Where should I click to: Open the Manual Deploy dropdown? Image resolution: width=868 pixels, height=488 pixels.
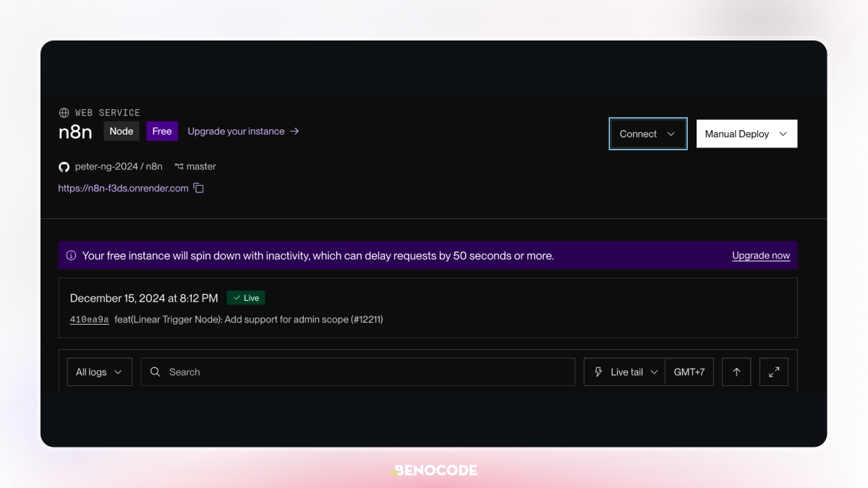tap(746, 134)
